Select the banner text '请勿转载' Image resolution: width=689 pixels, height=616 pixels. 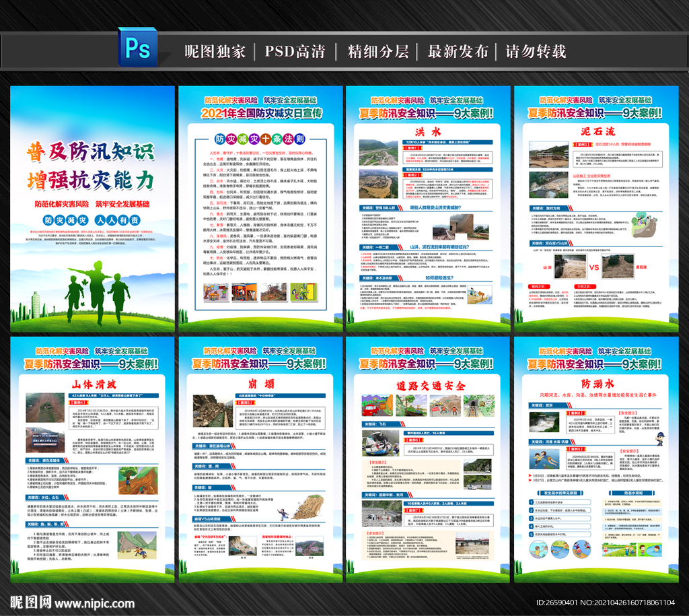click(x=536, y=52)
